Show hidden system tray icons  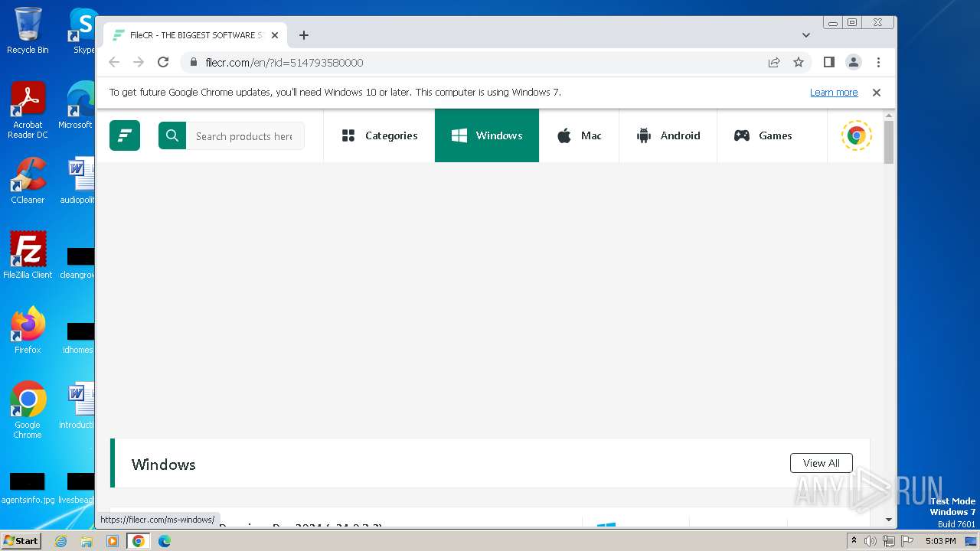pos(854,541)
